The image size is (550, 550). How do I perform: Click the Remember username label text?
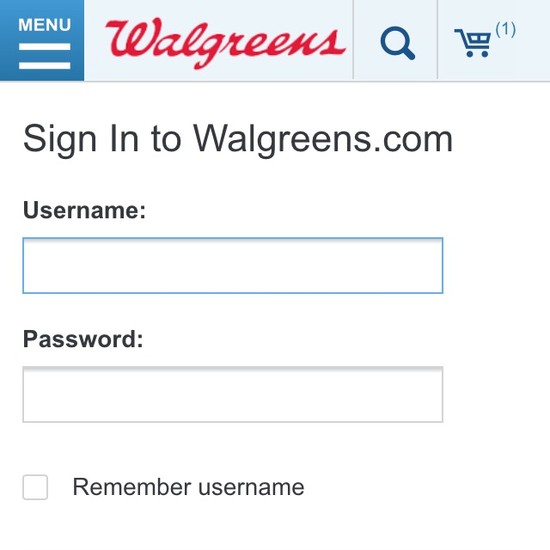pyautogui.click(x=188, y=487)
